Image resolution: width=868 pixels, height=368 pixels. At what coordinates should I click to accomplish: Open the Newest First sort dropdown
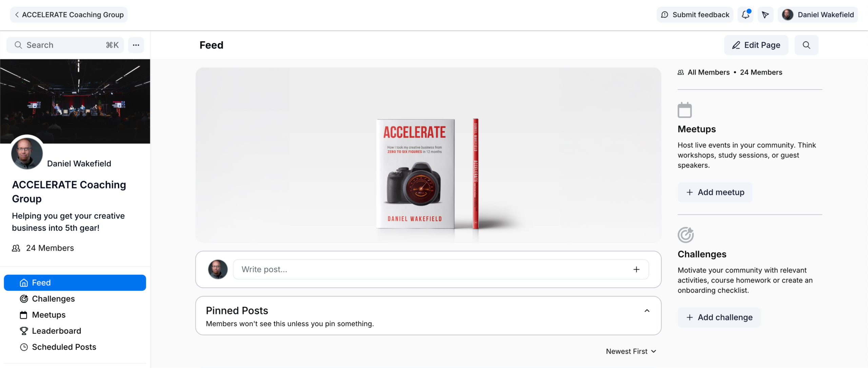631,351
